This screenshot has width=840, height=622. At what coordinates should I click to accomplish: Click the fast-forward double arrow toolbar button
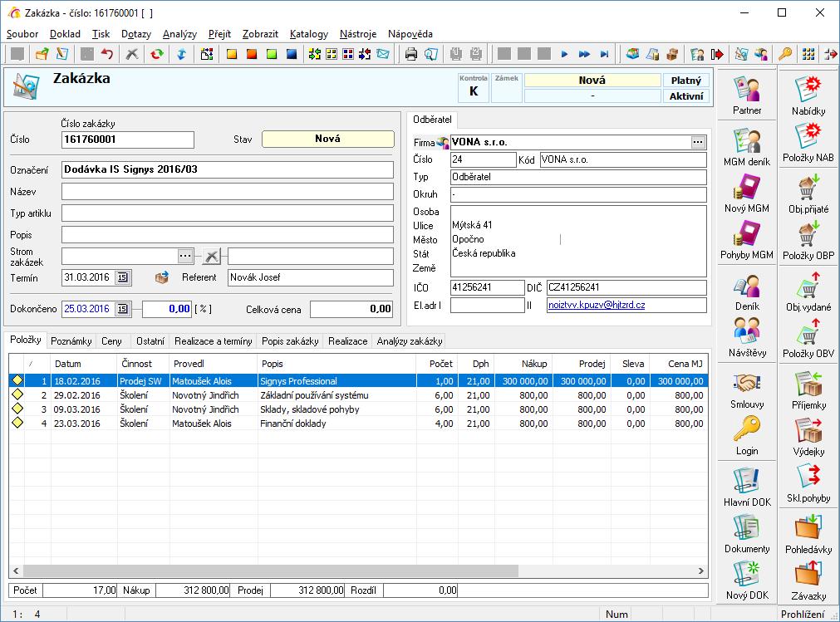tap(584, 54)
